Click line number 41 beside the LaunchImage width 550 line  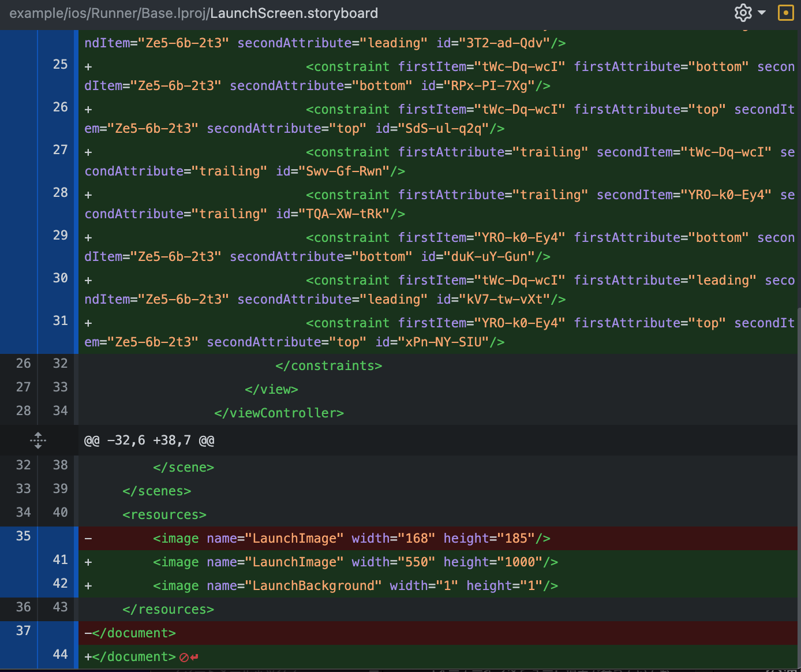(59, 559)
